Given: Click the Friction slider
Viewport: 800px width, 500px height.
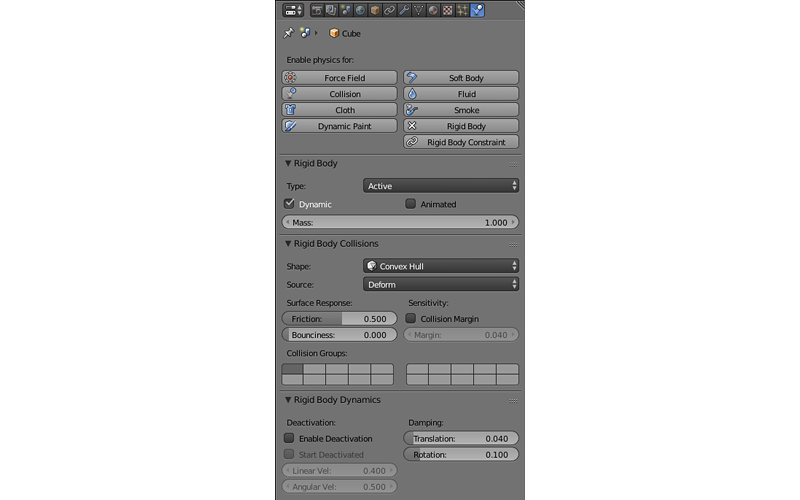Looking at the screenshot, I should click(x=339, y=318).
